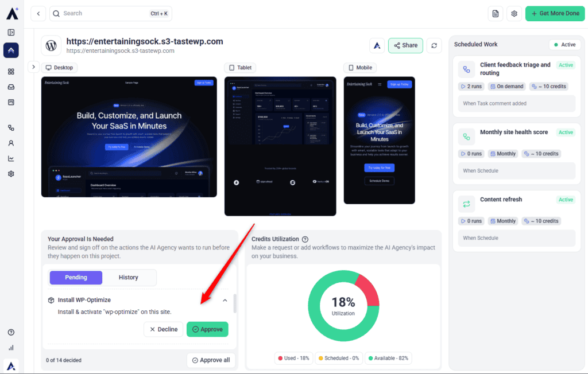Click the AI agent logo button beside Share
Screen dimensions: 588x374
pos(377,46)
